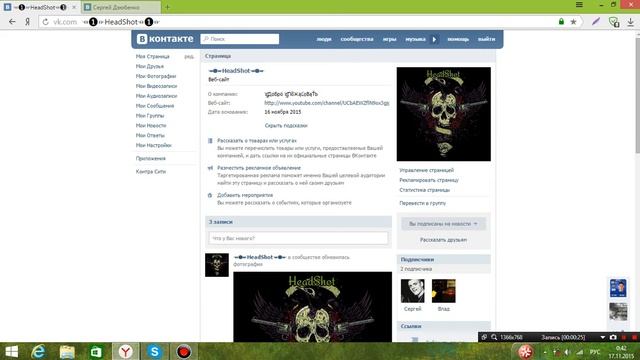Open Мои Фотографии in sidebar
Image resolution: width=640 pixels, height=360 pixels.
[156, 76]
